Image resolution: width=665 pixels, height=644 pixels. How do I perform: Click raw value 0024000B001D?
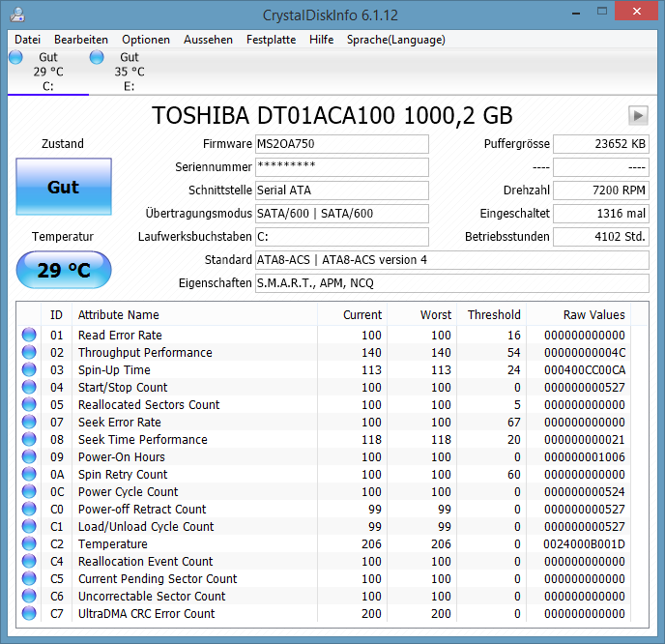point(585,543)
